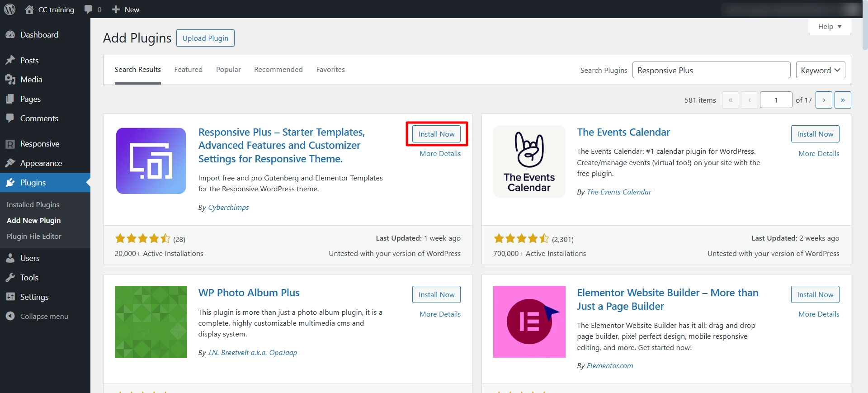
Task: Click the Pages sidebar icon
Action: click(10, 99)
